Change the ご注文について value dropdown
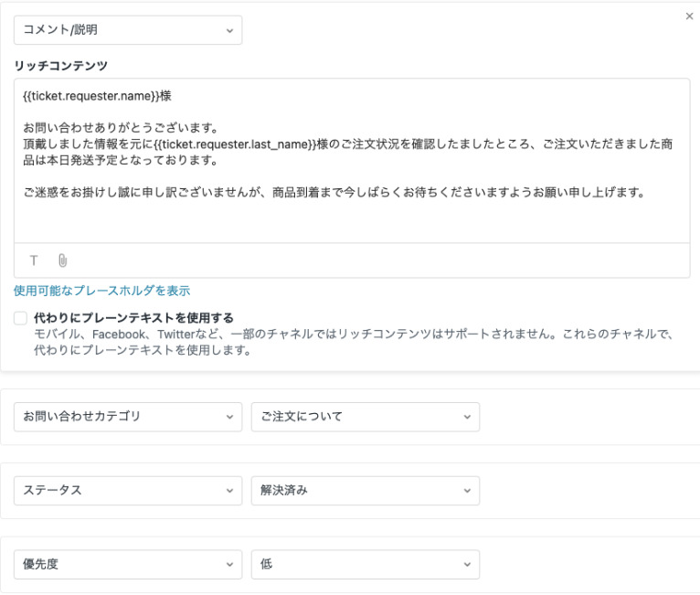700x595 pixels. pyautogui.click(x=365, y=417)
